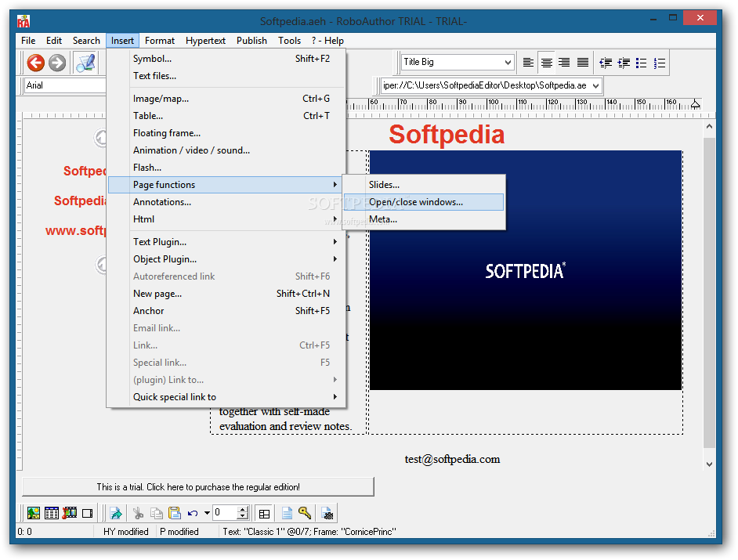Select Flash... menu entry

tap(227, 167)
